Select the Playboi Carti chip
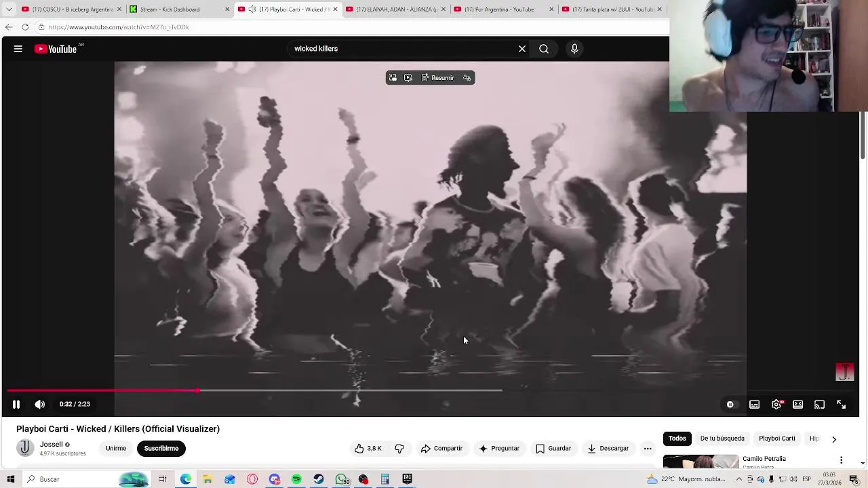Image resolution: width=868 pixels, height=488 pixels. (x=777, y=439)
